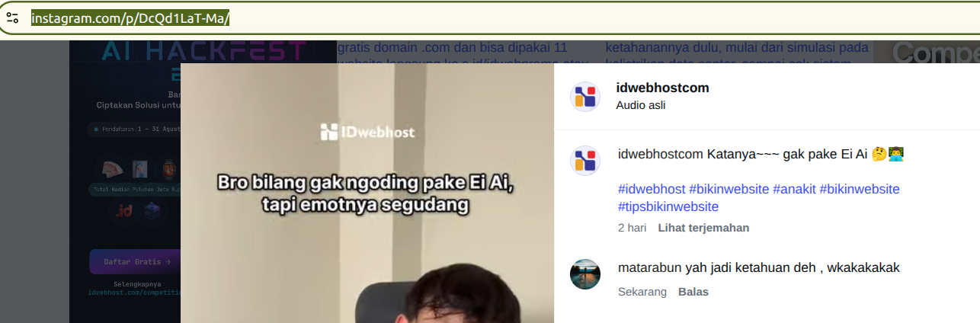Viewport: 980px width, 323px height.
Task: Open the Audio asli link
Action: pyautogui.click(x=640, y=105)
